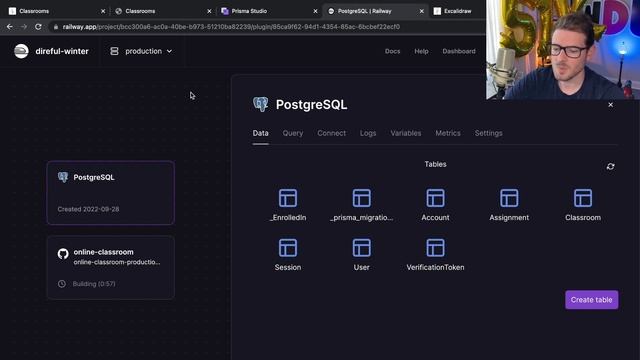Screen dimensions: 640x360
Task: Click the Create table button
Action: pos(591,300)
